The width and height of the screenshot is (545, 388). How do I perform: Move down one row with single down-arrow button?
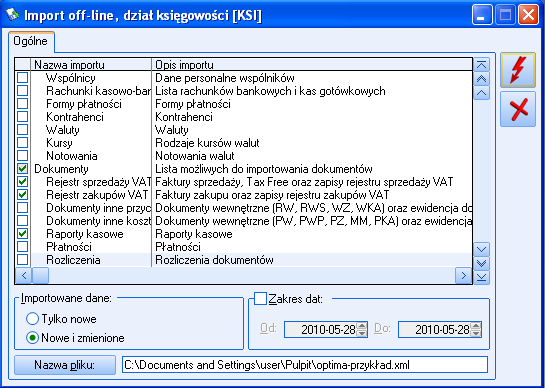(x=481, y=249)
